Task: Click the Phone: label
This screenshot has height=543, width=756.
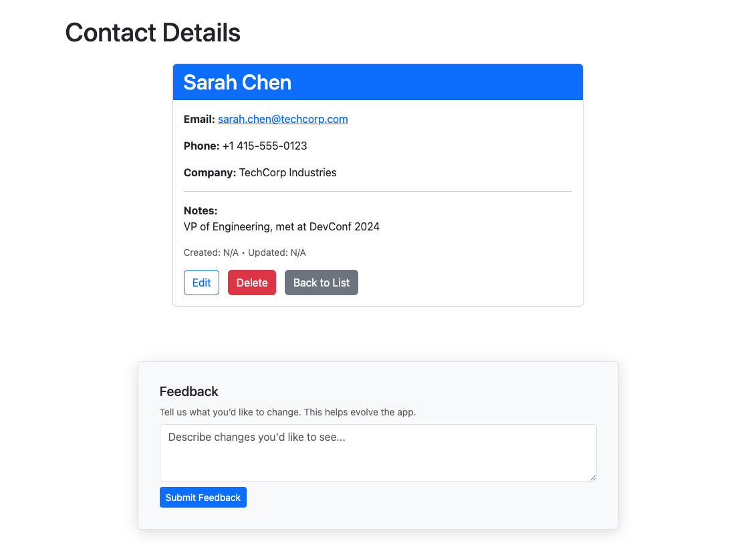Action: (x=202, y=146)
